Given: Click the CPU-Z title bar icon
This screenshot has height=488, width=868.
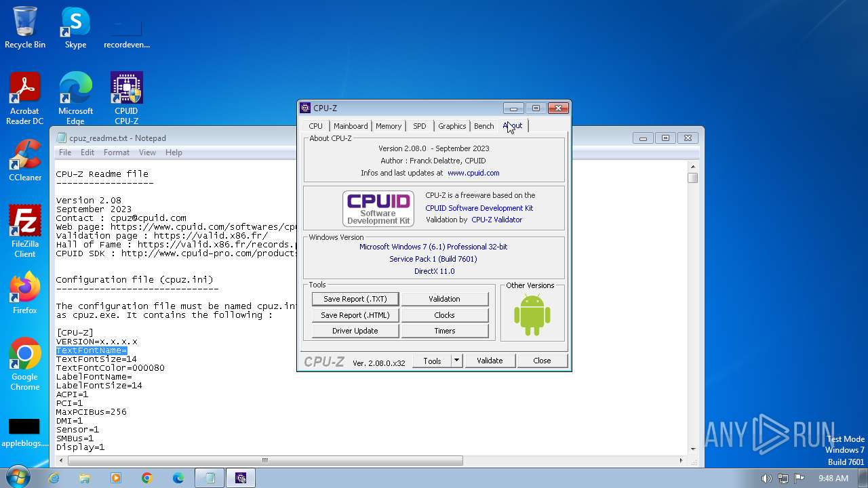Looking at the screenshot, I should point(306,108).
